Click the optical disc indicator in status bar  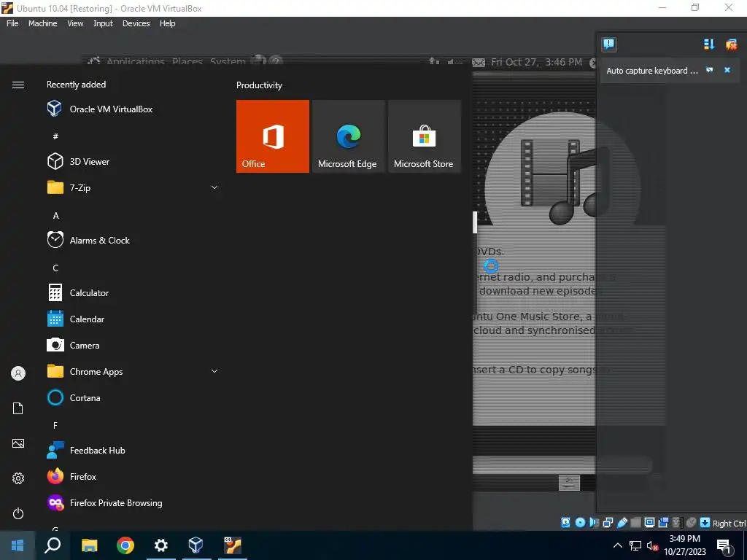point(580,522)
